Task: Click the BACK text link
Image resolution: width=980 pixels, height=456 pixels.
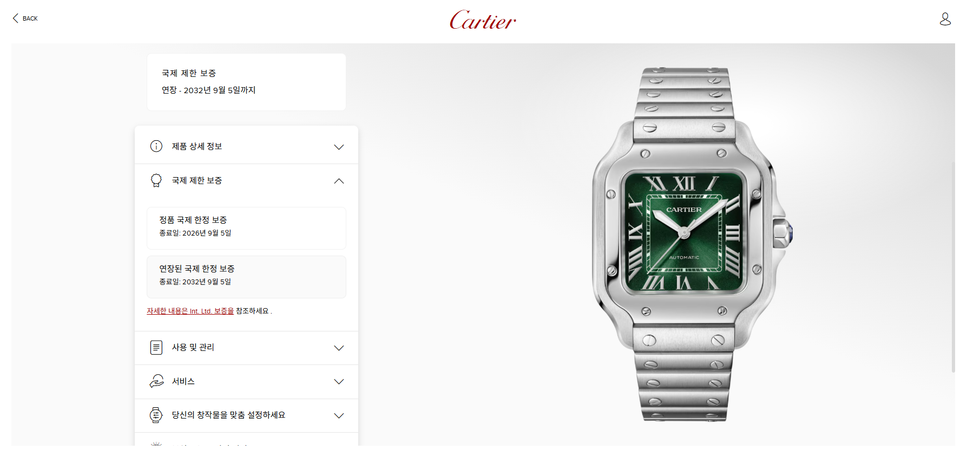Action: [x=30, y=18]
